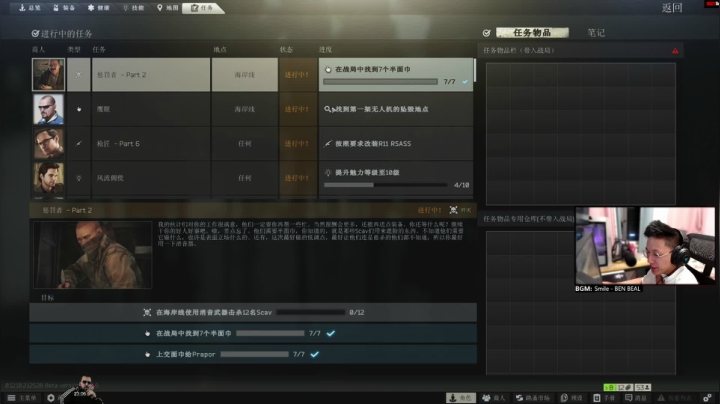This screenshot has height=404, width=720.
Task: Open the 总览 (Overview) tab
Action: 30,8
